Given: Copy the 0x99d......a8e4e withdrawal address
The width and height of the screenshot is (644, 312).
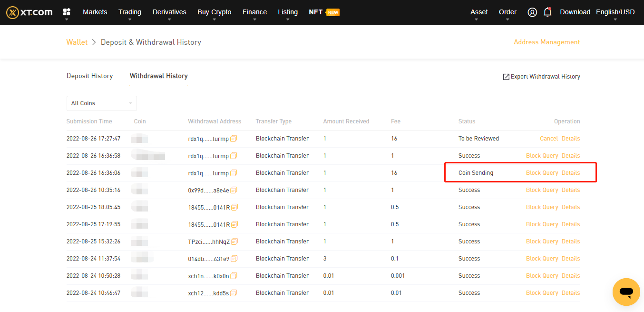Looking at the screenshot, I should point(234,190).
